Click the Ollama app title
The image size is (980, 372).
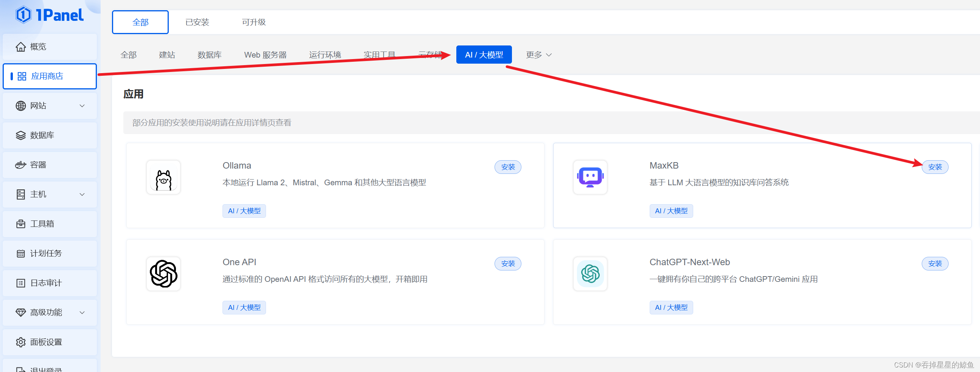pos(236,166)
